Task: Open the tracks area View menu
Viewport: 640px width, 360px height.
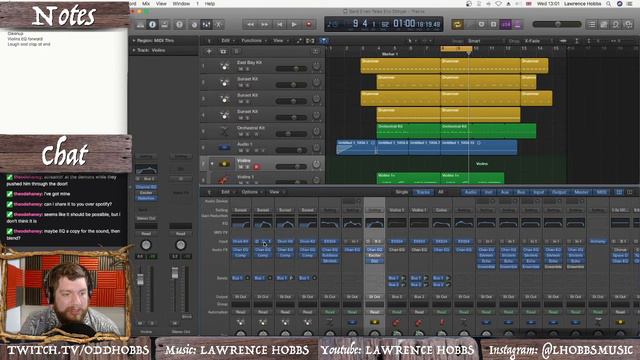Action: (280, 41)
